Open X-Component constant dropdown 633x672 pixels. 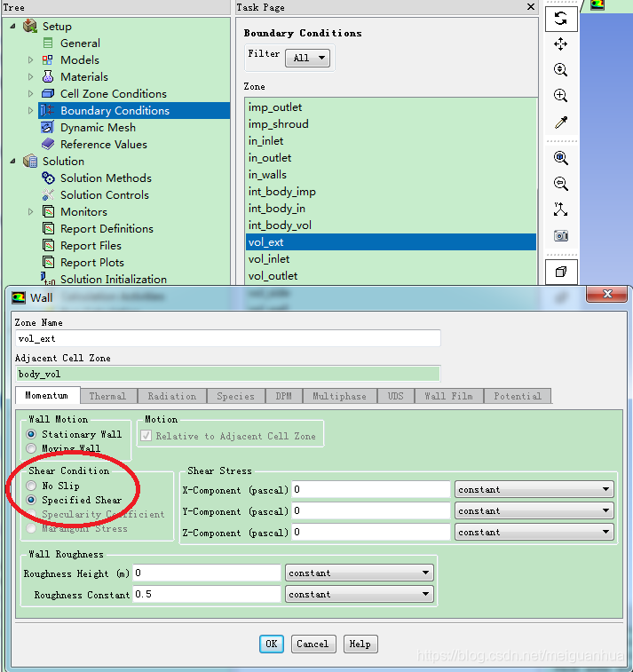coord(534,489)
